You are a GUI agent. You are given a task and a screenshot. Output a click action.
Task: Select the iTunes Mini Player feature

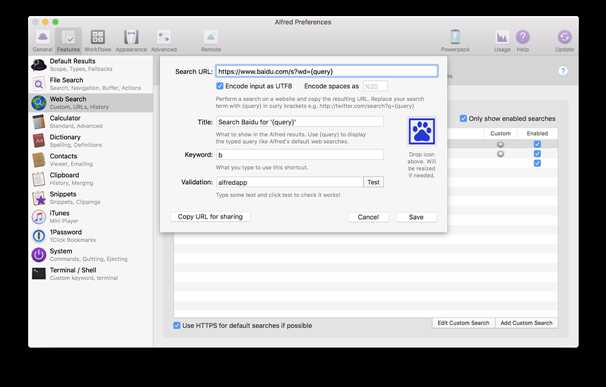[x=91, y=217]
